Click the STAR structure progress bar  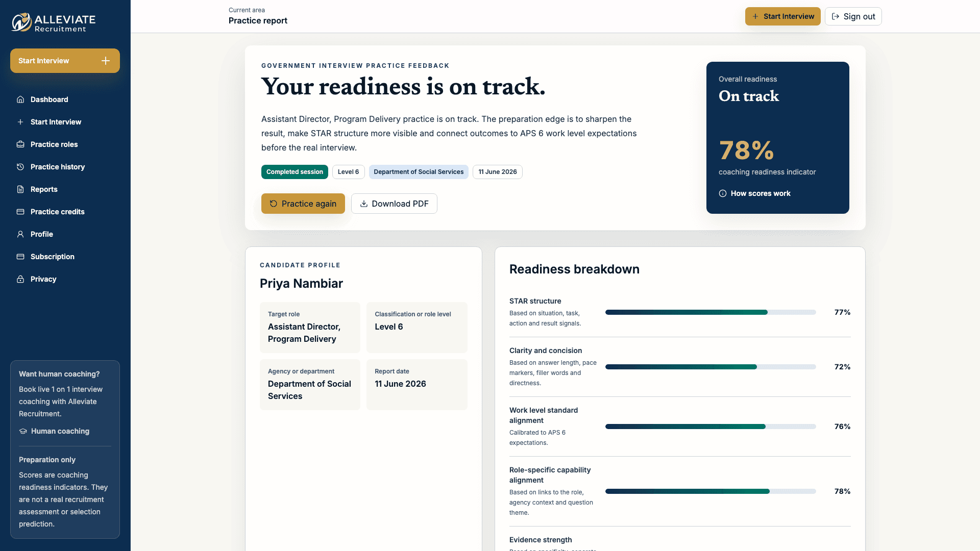point(710,312)
